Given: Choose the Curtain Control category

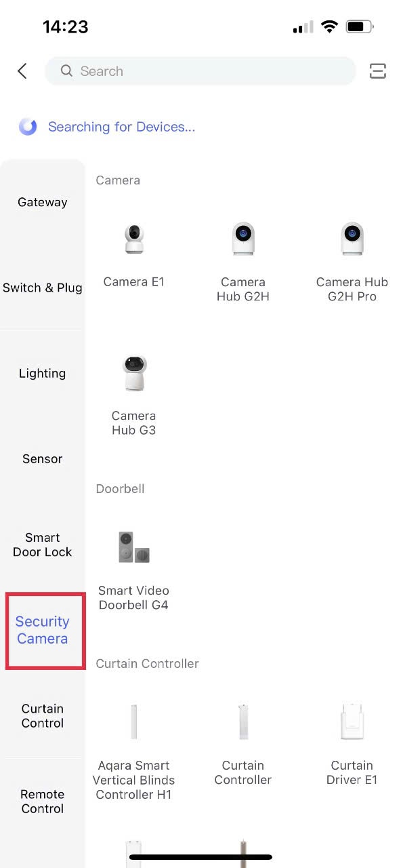Looking at the screenshot, I should pyautogui.click(x=42, y=716).
